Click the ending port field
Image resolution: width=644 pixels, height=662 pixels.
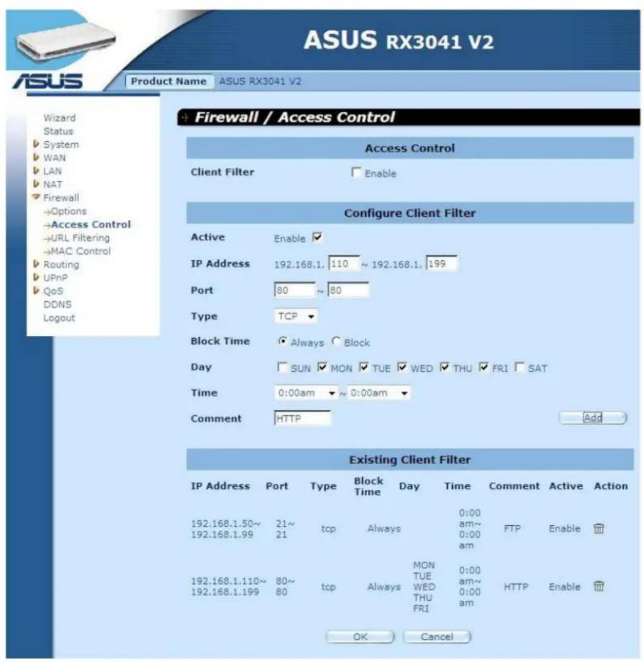tap(348, 291)
